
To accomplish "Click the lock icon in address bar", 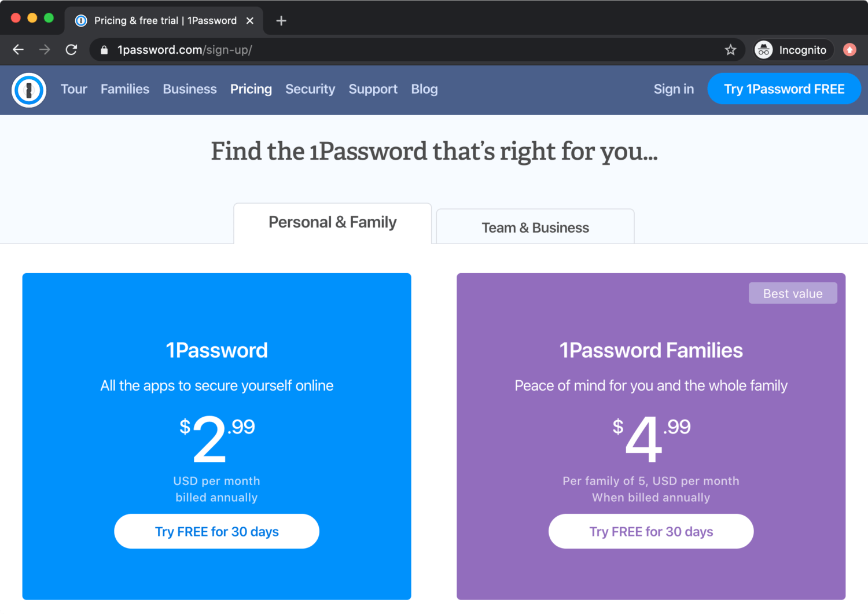I will coord(104,50).
